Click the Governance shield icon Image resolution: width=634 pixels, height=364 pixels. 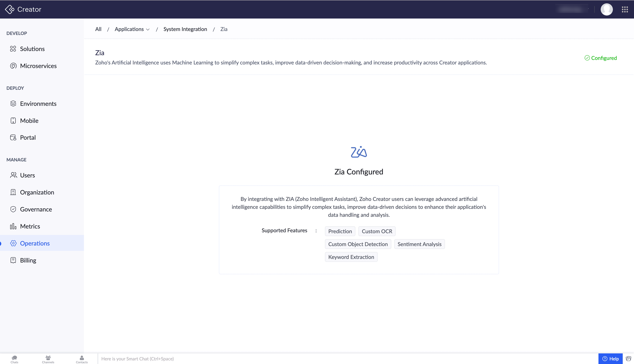(13, 209)
